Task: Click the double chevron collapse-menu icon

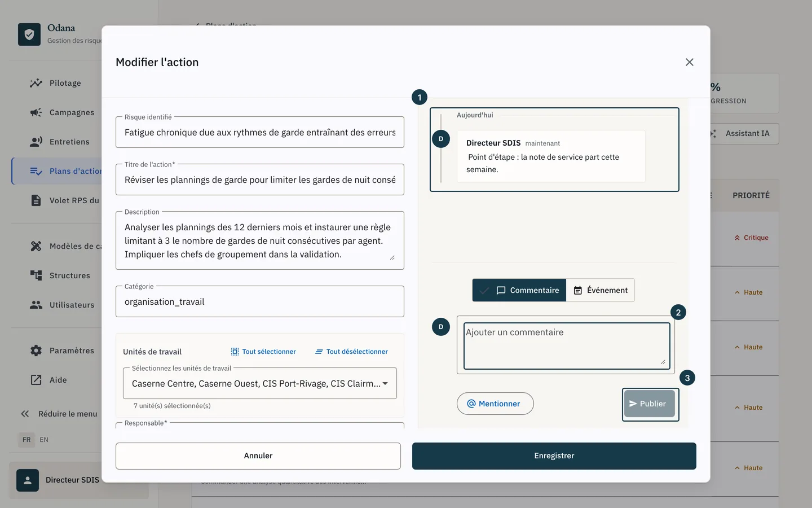Action: click(x=25, y=414)
